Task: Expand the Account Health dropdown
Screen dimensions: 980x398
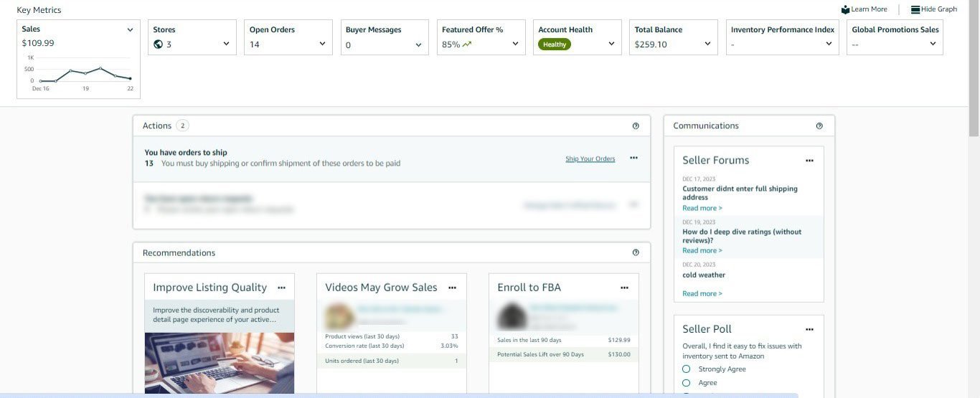Action: (611, 44)
